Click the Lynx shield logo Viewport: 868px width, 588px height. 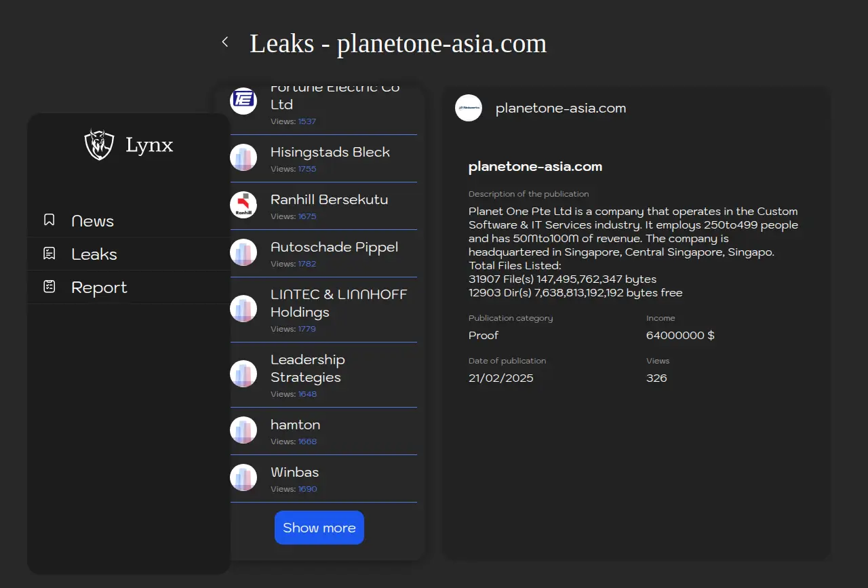[x=99, y=144]
